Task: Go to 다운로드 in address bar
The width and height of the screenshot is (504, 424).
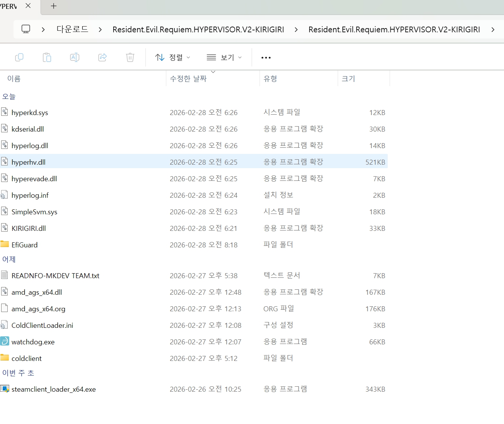Action: (72, 29)
